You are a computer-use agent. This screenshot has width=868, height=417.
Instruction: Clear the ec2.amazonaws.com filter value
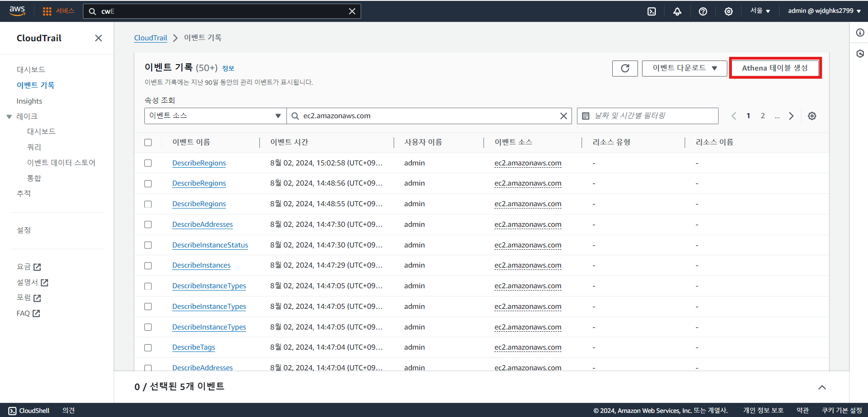click(x=564, y=116)
